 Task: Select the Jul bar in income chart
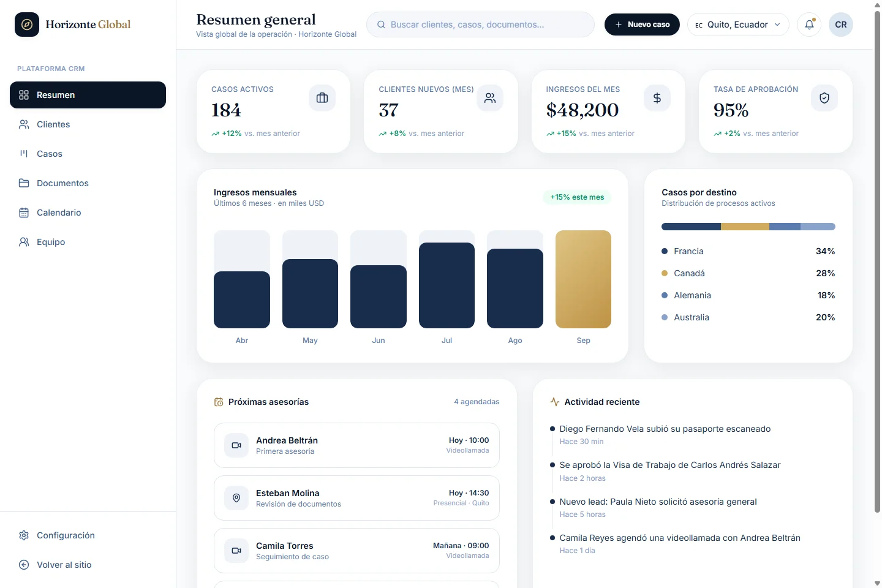coord(447,285)
